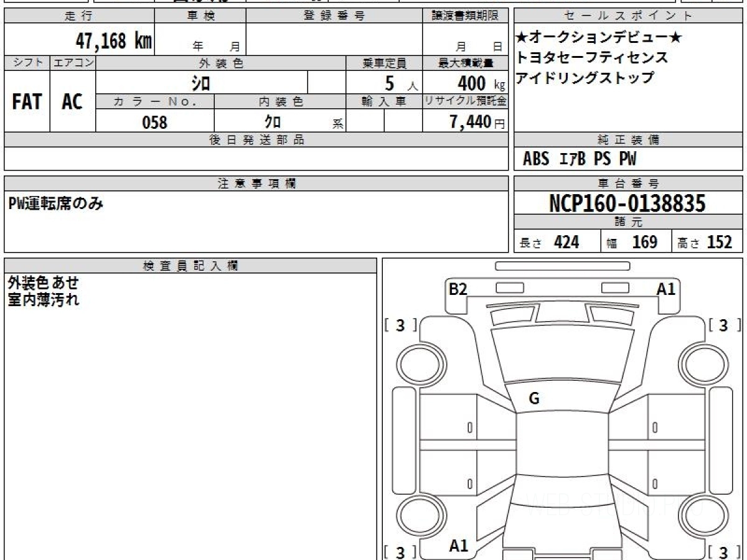The height and width of the screenshot is (560, 747).
Task: Click the ★オークションデビュー★ line
Action: click(x=599, y=39)
